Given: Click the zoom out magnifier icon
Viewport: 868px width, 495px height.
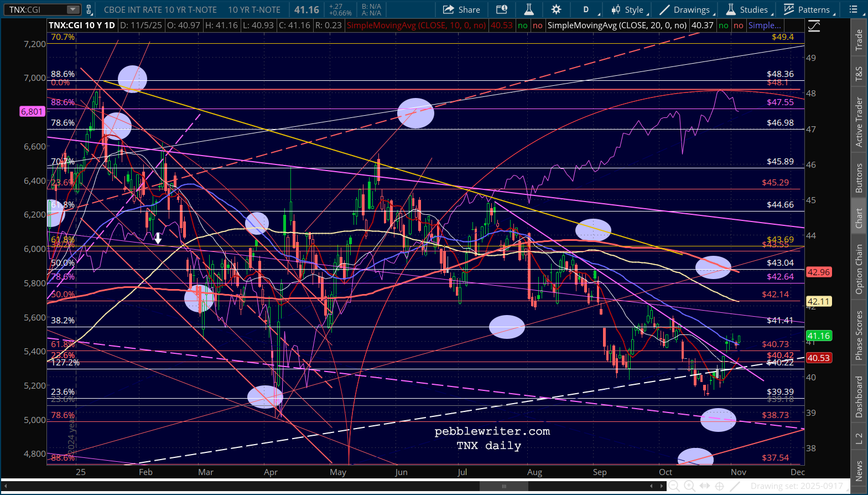Looking at the screenshot, I should 674,486.
